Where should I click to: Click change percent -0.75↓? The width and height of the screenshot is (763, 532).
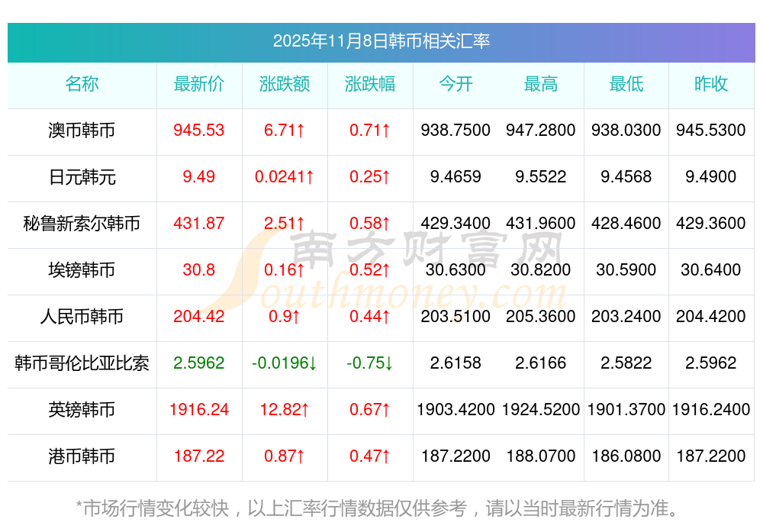(x=370, y=363)
